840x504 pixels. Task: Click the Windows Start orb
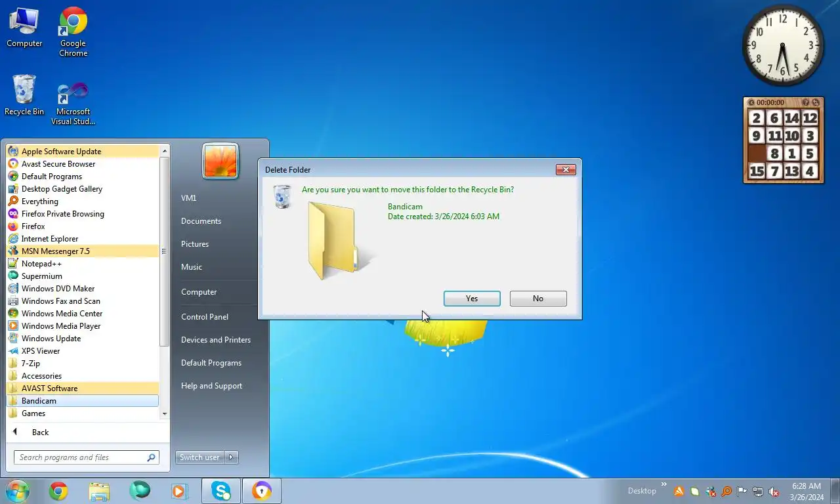(x=18, y=491)
